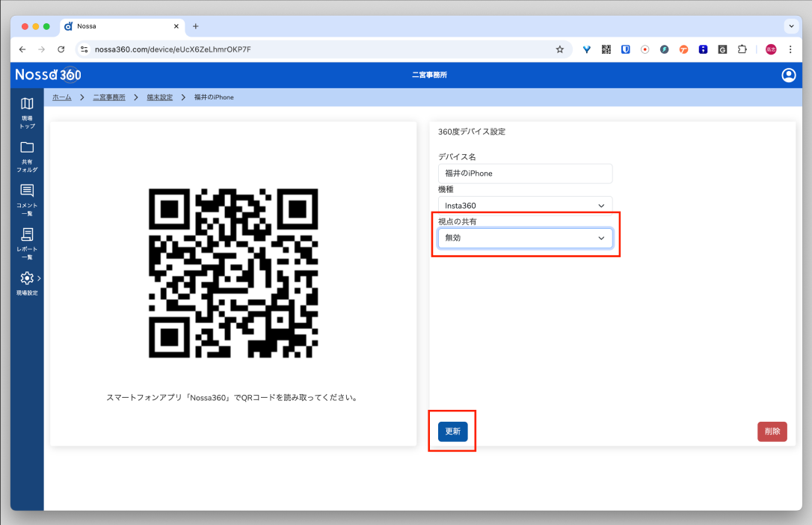Open the blue Y-shaped extension icon
The width and height of the screenshot is (812, 525).
pos(587,49)
